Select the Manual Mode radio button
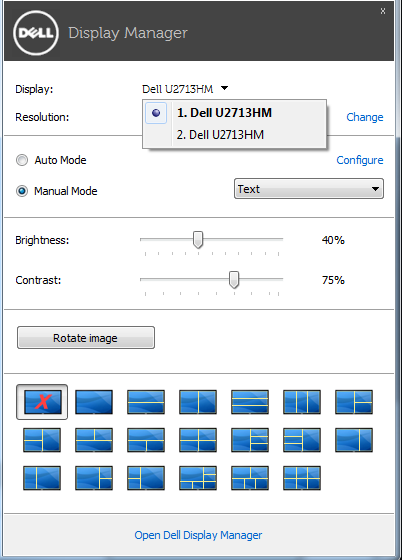Screen dimensions: 402x560 pos(22,191)
